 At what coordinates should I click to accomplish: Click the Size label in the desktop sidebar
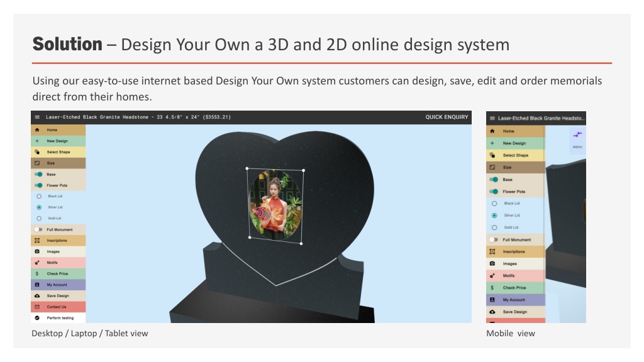tap(50, 163)
